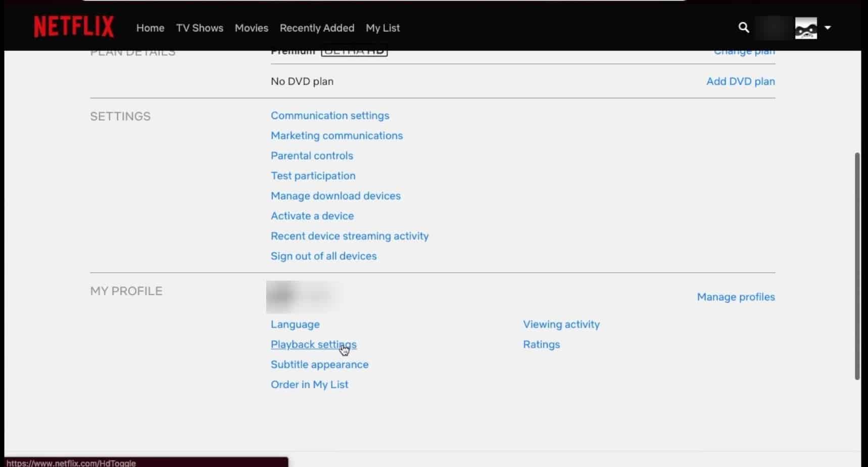This screenshot has height=467, width=868.
Task: Click the No DVD plan text
Action: click(x=302, y=81)
